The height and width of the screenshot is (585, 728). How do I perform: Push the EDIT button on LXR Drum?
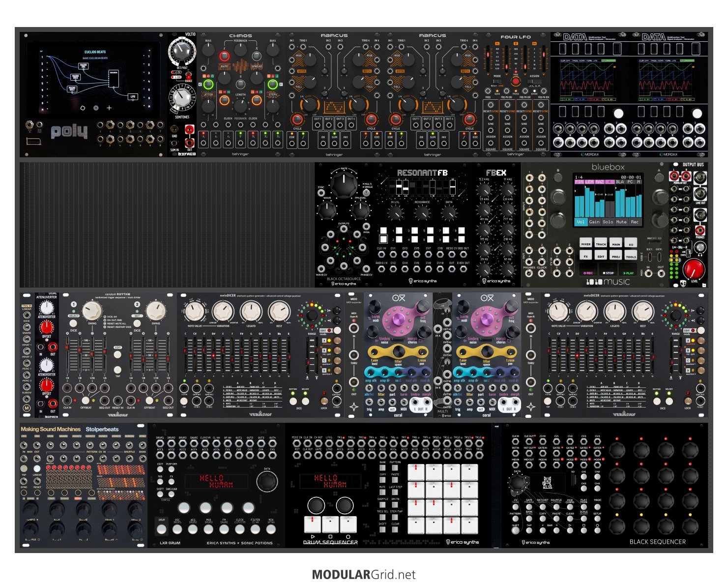coord(160,470)
